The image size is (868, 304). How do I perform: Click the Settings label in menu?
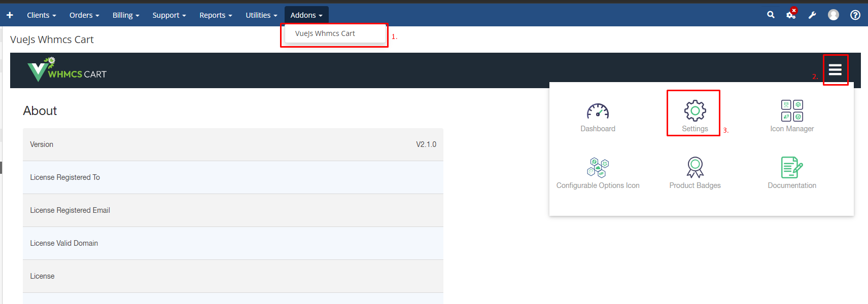(695, 129)
